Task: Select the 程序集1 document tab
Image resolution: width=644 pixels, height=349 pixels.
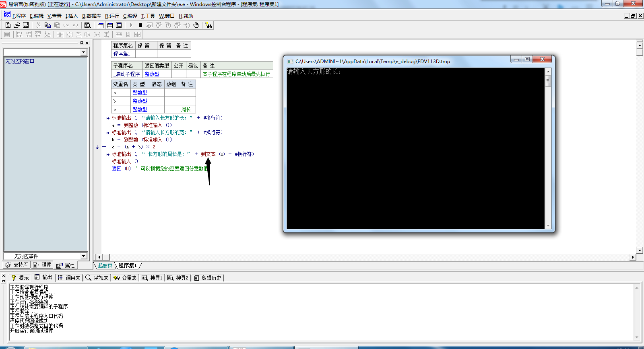Action: (x=128, y=265)
